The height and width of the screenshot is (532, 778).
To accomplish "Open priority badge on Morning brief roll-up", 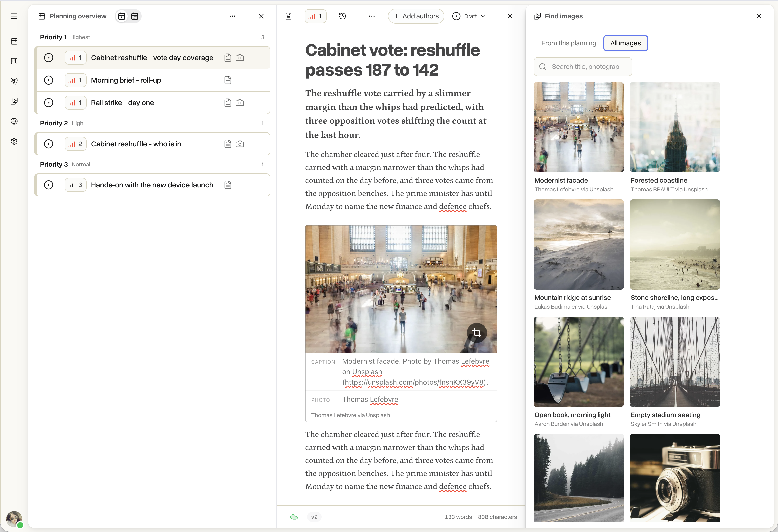I will coord(76,80).
